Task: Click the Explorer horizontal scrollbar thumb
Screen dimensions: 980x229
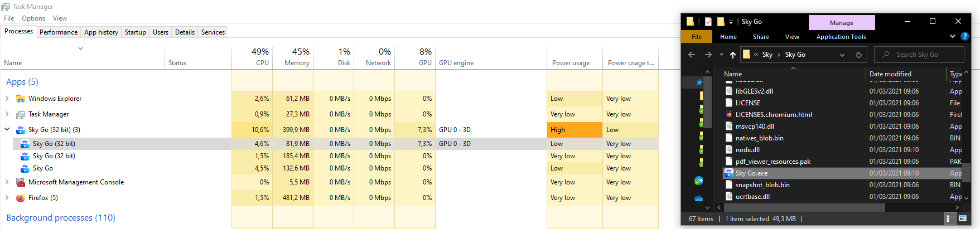Action: click(804, 207)
